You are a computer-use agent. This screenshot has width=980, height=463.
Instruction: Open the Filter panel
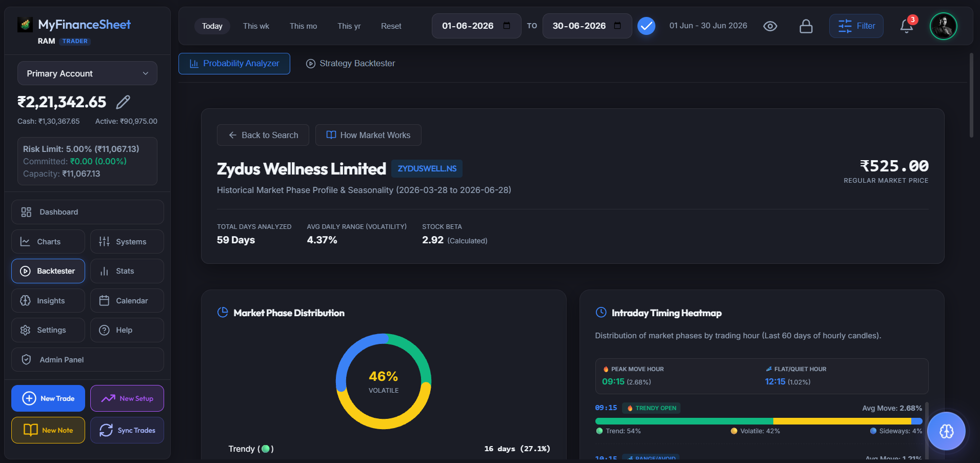click(856, 26)
